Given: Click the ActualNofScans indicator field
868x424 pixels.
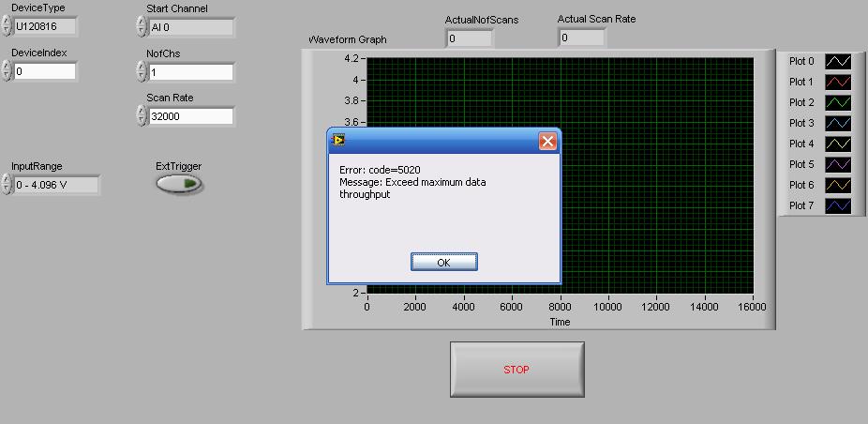Looking at the screenshot, I should [x=469, y=38].
